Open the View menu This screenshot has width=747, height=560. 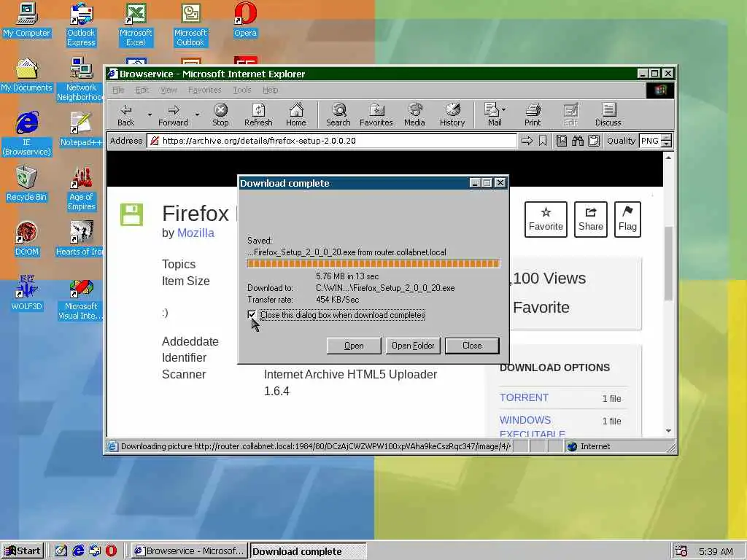[169, 90]
